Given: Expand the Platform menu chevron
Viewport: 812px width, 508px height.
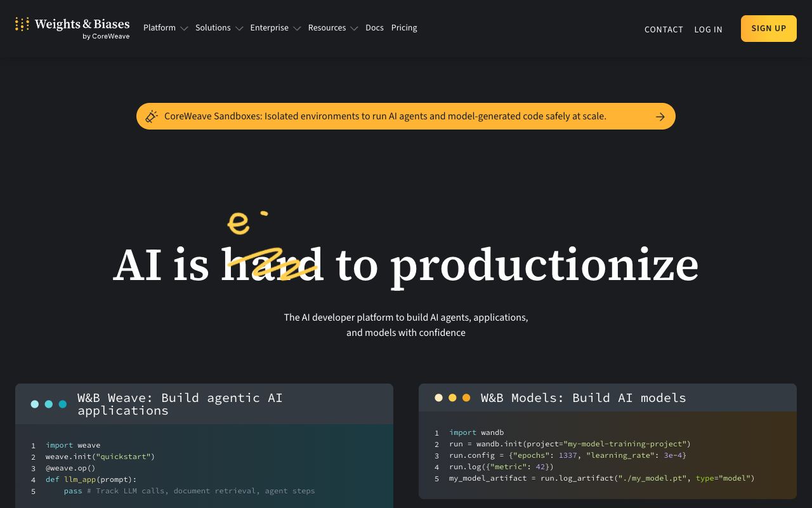Looking at the screenshot, I should 184,29.
